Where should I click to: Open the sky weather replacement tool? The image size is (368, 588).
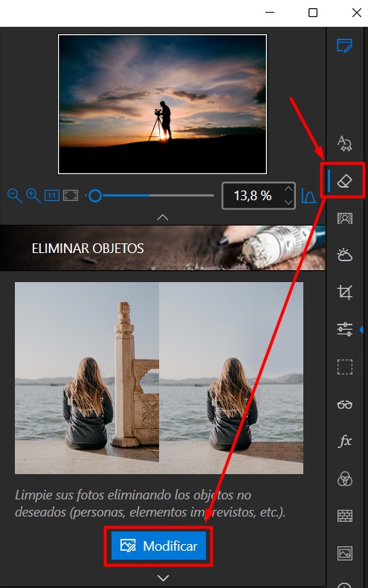[344, 255]
